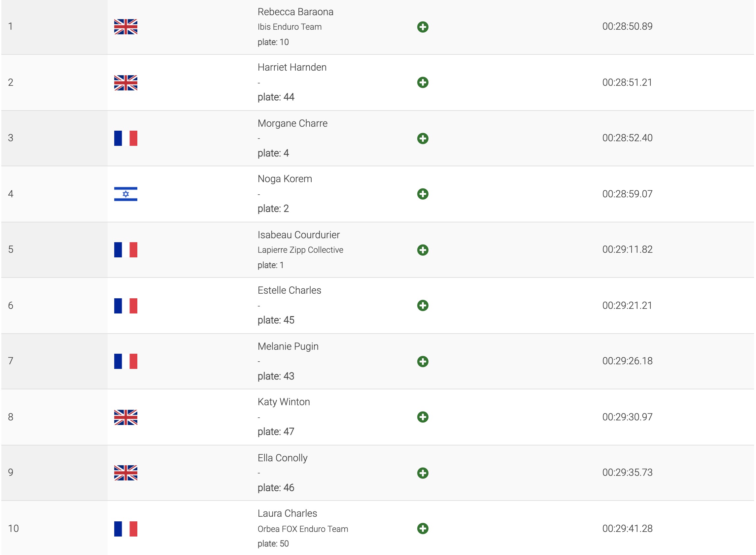Click finishing time 00:28:50.89
The height and width of the screenshot is (555, 756).
pyautogui.click(x=627, y=26)
